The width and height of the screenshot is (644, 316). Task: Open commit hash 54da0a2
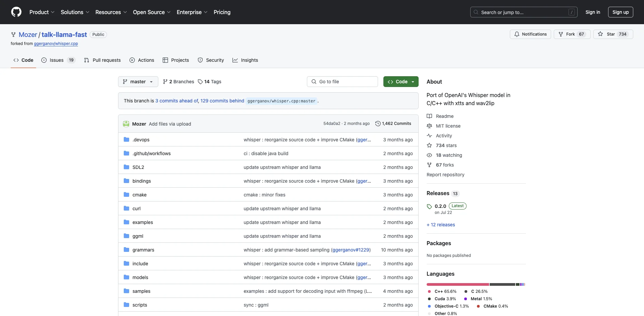point(332,124)
